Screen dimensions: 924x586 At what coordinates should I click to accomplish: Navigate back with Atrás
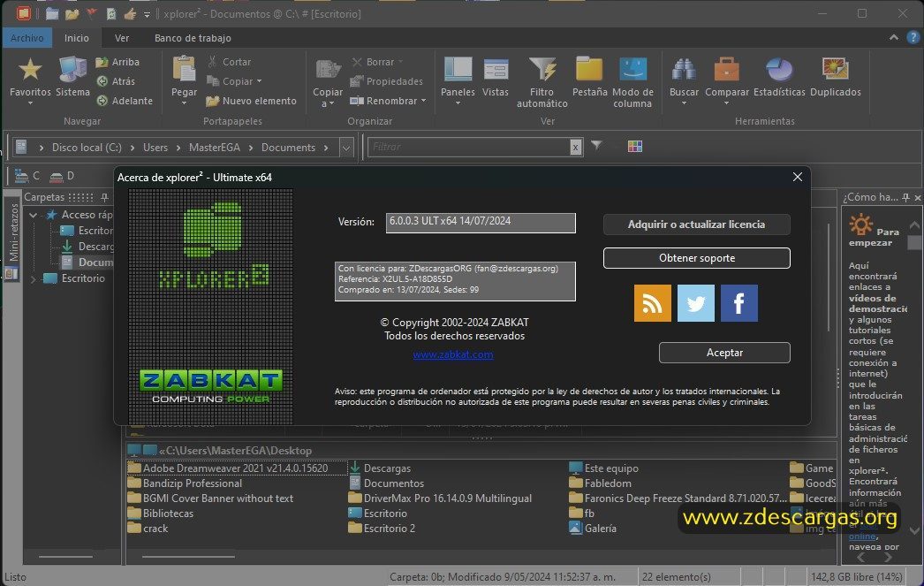pos(116,81)
